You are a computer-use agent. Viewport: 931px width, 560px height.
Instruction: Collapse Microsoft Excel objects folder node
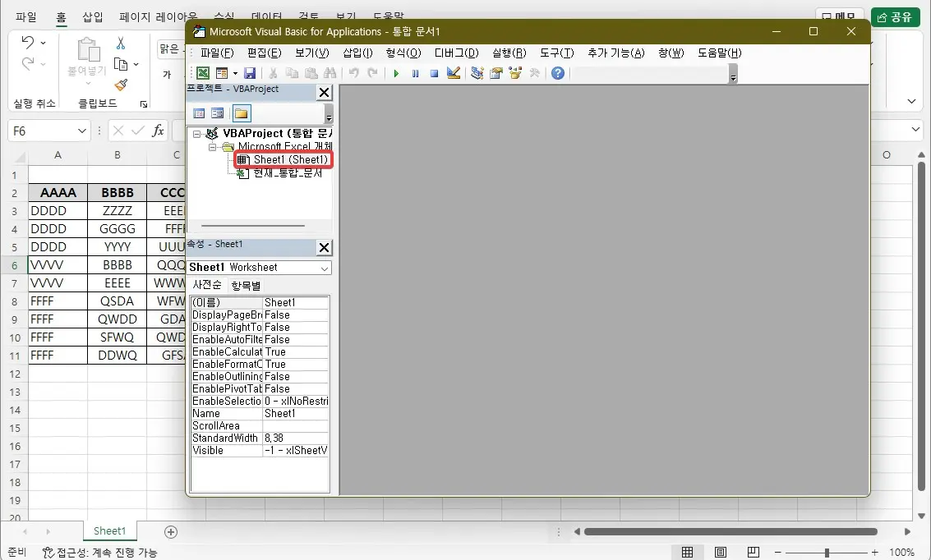[x=212, y=146]
